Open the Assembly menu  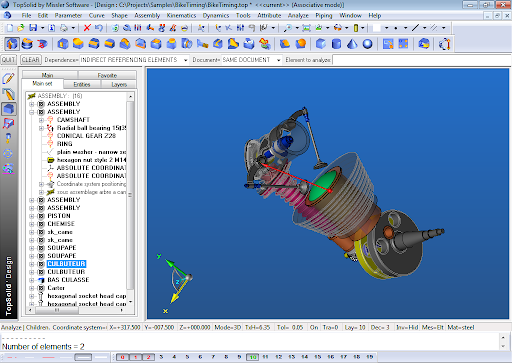(x=147, y=16)
